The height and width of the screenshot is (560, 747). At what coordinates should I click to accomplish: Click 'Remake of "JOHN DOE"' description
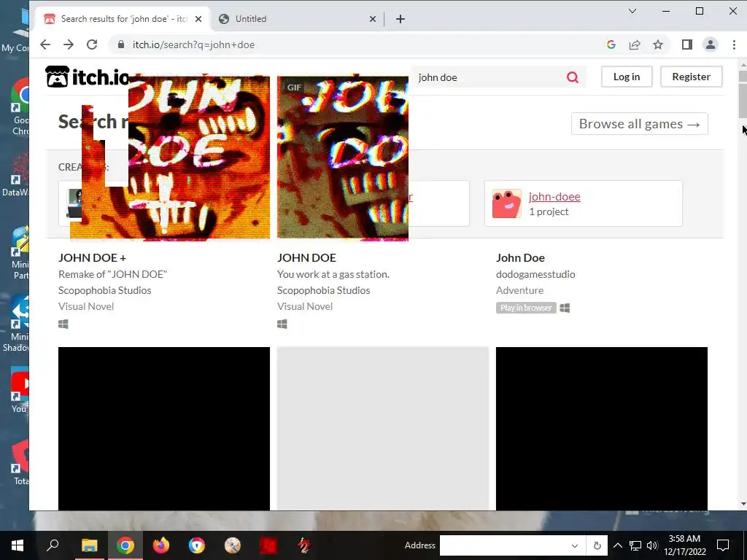coord(113,274)
